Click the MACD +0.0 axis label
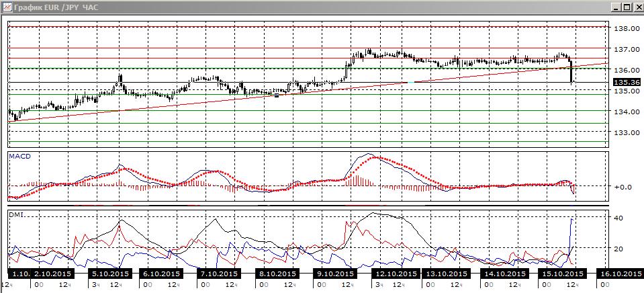Viewport: 644px width, 293px height. pos(623,187)
